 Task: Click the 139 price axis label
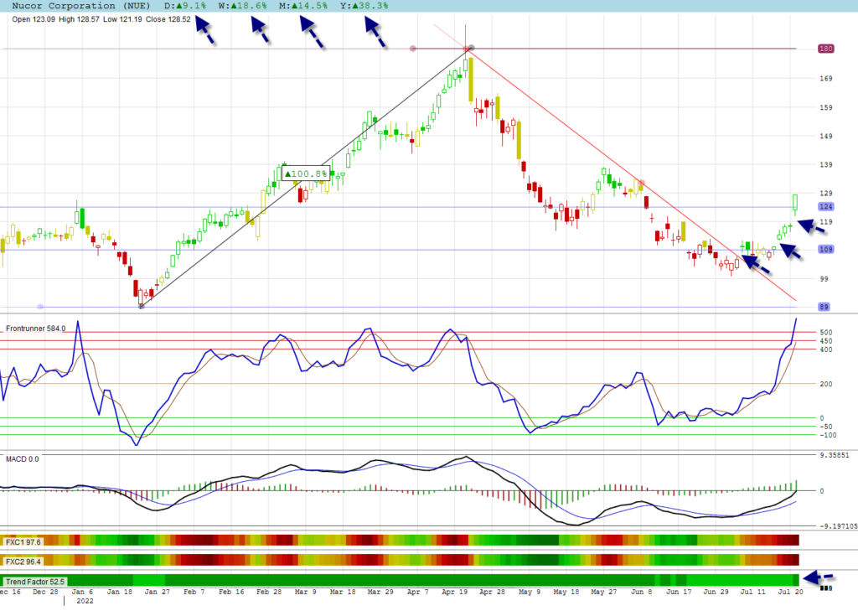(x=825, y=164)
